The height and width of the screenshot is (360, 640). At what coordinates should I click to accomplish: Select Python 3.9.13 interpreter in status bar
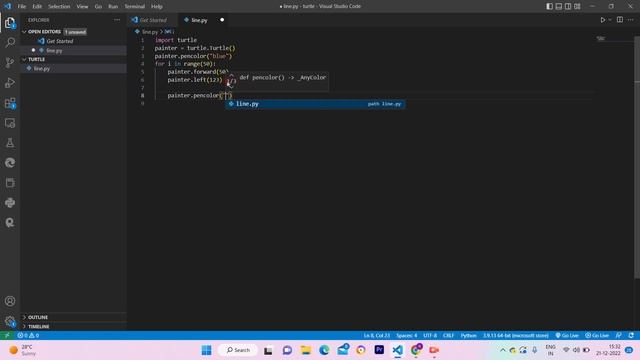pos(516,336)
